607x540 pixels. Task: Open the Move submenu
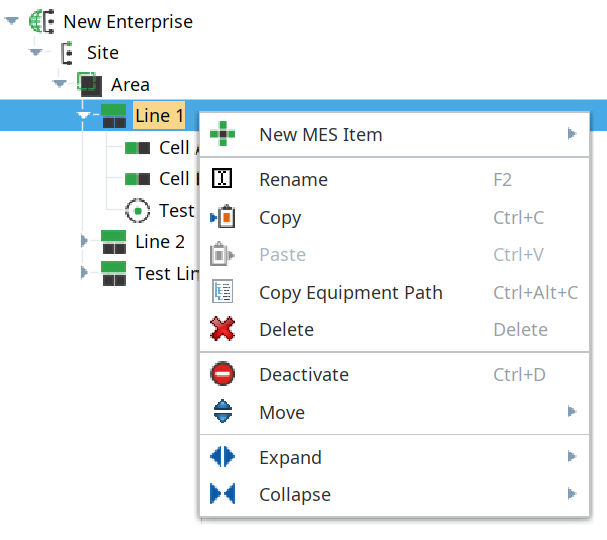[x=282, y=412]
